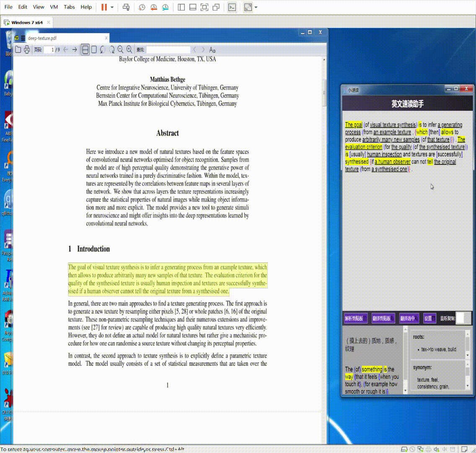This screenshot has height=453, width=476.
Task: Click the 'Abstract' heading in the PDF
Action: pyautogui.click(x=168, y=133)
